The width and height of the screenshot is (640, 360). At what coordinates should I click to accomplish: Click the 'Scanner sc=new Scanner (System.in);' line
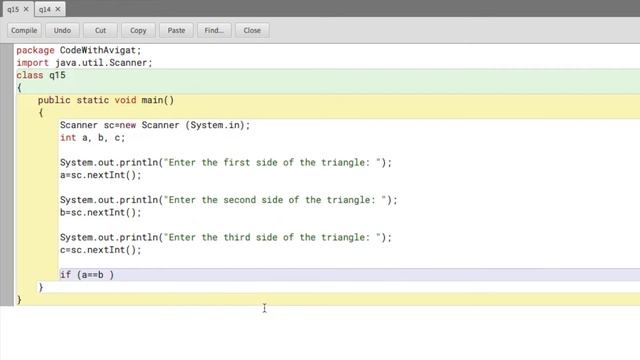[x=155, y=125]
